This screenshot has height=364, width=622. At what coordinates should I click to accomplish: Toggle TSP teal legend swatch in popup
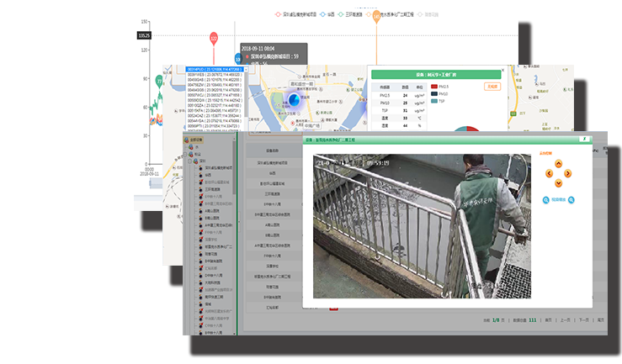click(434, 101)
